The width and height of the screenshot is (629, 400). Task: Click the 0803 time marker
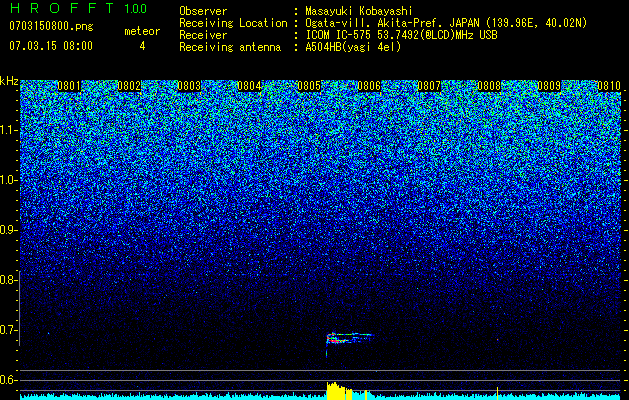189,86
